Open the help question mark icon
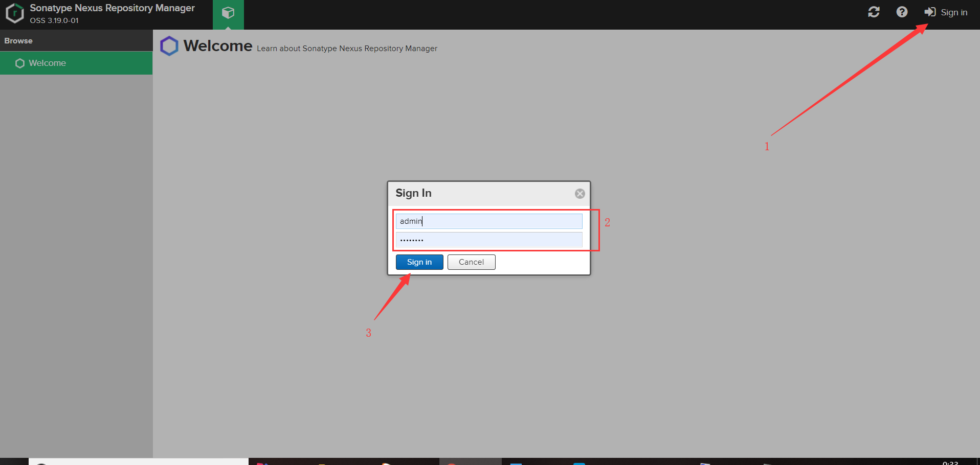The height and width of the screenshot is (465, 980). [902, 12]
